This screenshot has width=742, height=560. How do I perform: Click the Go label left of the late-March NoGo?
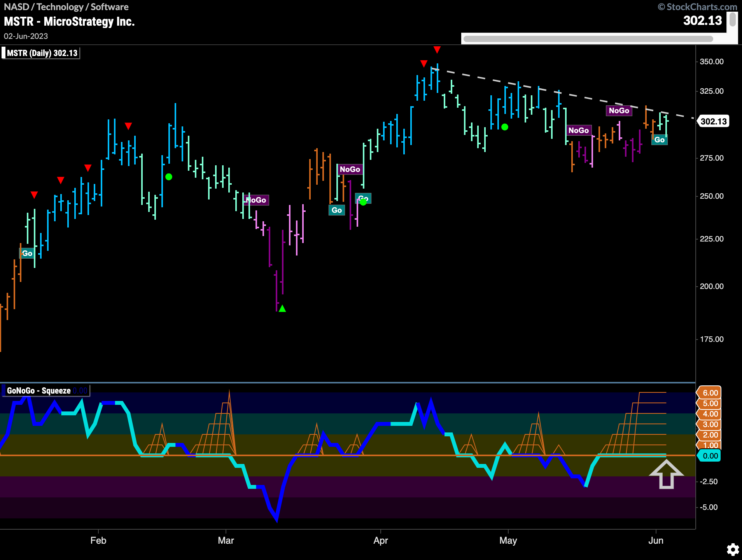337,210
